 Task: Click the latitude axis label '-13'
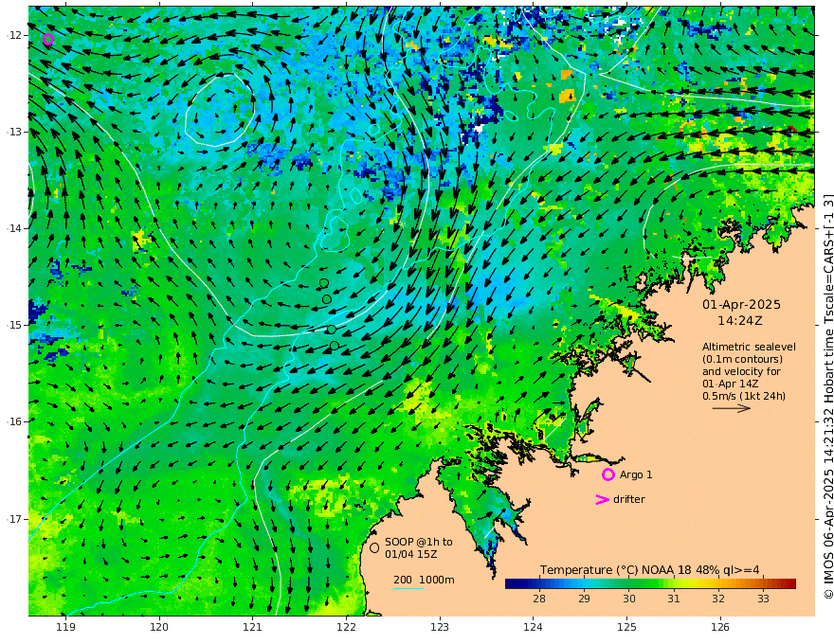pyautogui.click(x=14, y=132)
